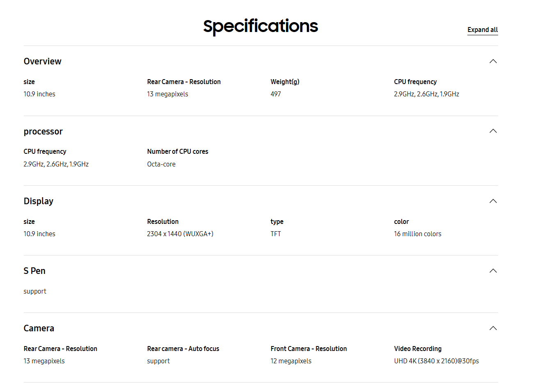Click the Expand all link
Screen dimensions: 533x392
pos(483,30)
